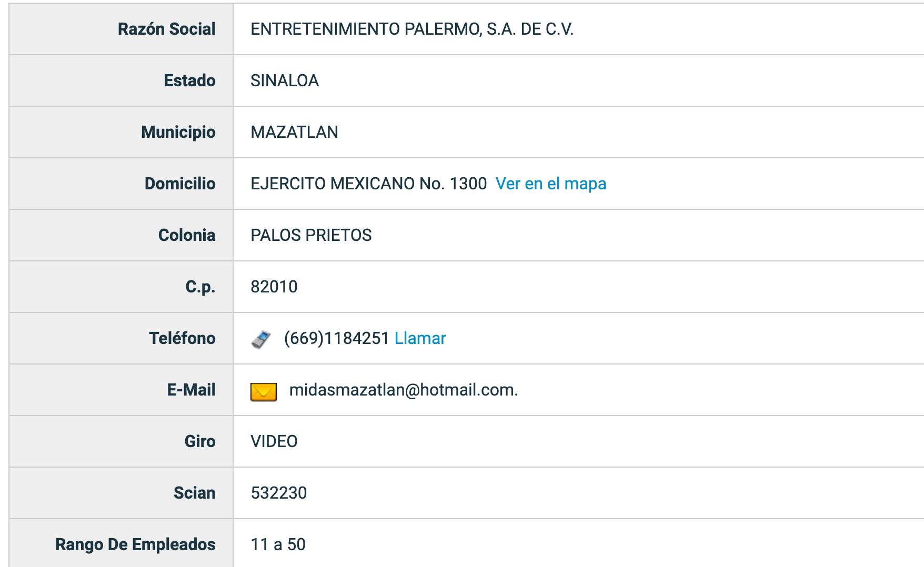The width and height of the screenshot is (924, 567).
Task: Click the 'Domicilio' row label
Action: (x=180, y=184)
